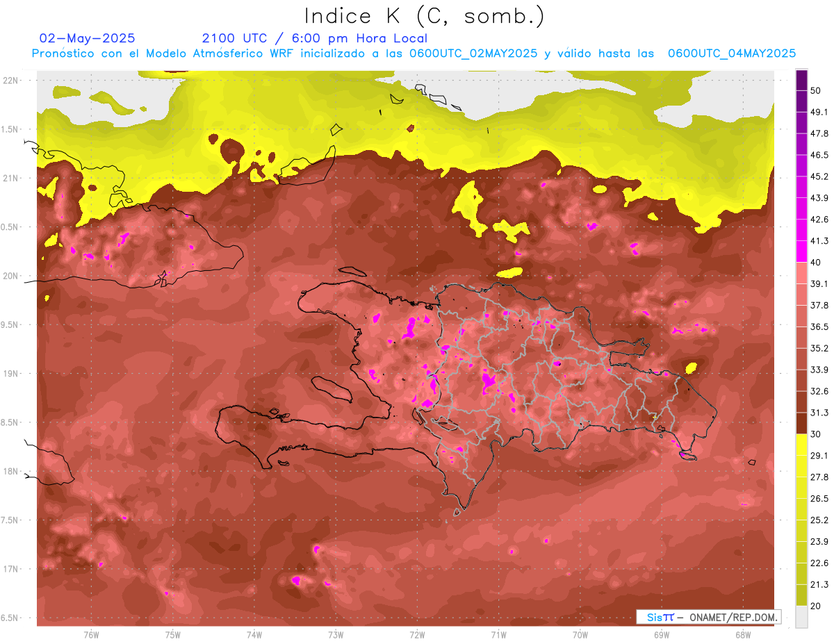This screenshot has width=834, height=644.
Task: Click the '45.2' value on the color scale
Action: coord(819,176)
